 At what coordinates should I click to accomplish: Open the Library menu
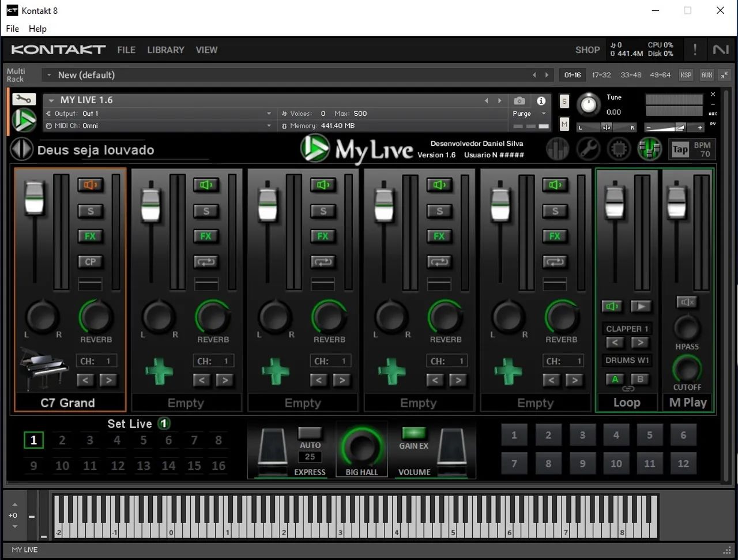click(165, 50)
